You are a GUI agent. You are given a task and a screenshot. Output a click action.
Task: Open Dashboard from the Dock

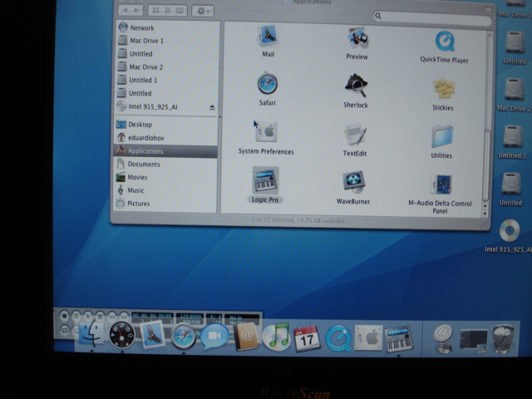122,335
